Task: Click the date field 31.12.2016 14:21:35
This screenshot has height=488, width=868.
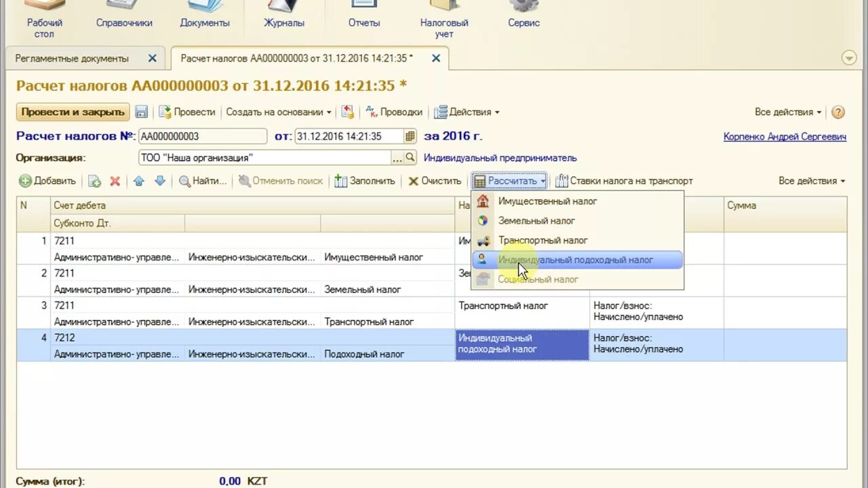Action: pos(350,136)
